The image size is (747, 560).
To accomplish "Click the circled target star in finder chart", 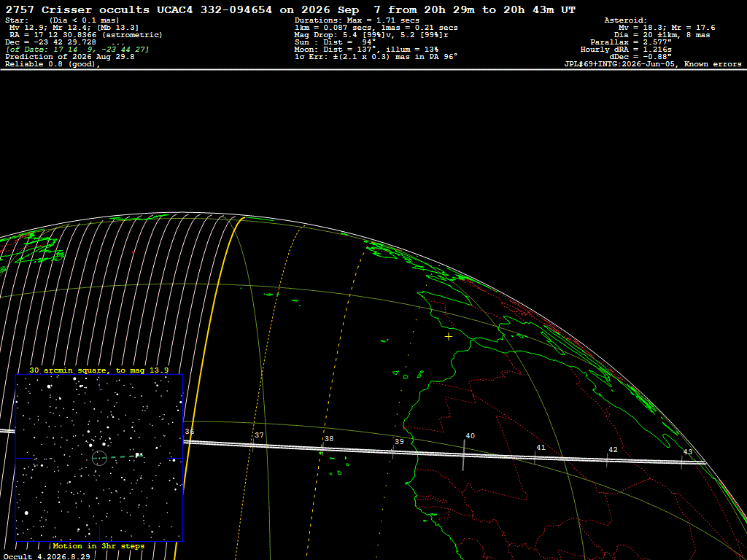I will [x=99, y=458].
